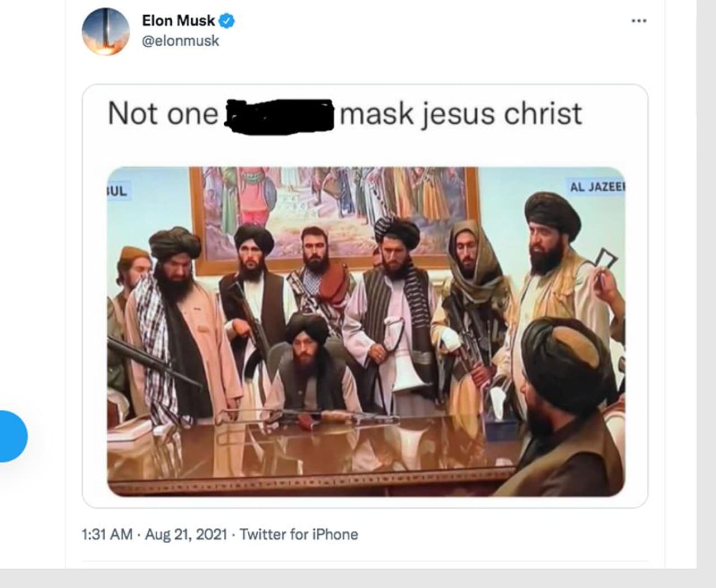Image resolution: width=716 pixels, height=588 pixels.
Task: Click the blacked-out redacted word in tweet
Action: click(278, 115)
